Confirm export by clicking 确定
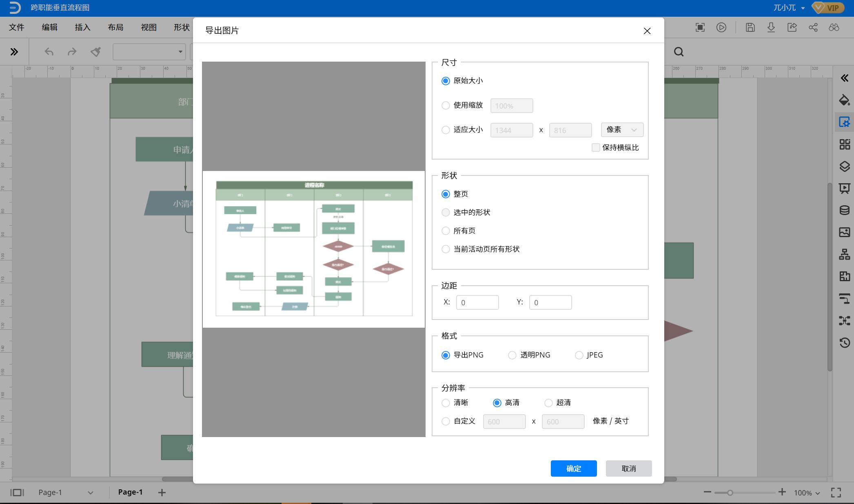The width and height of the screenshot is (854, 504). tap(573, 468)
